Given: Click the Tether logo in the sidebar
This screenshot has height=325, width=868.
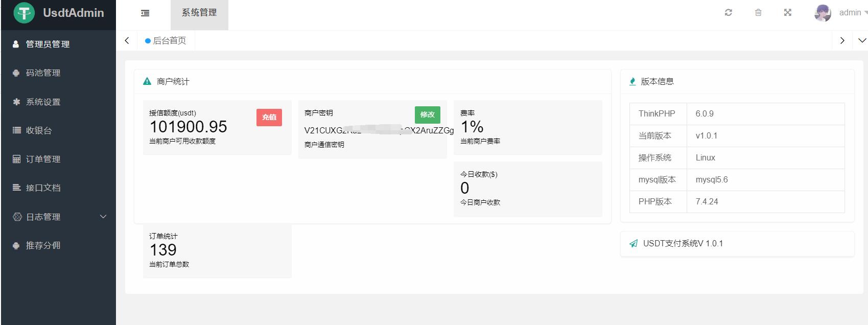Looking at the screenshot, I should [24, 13].
